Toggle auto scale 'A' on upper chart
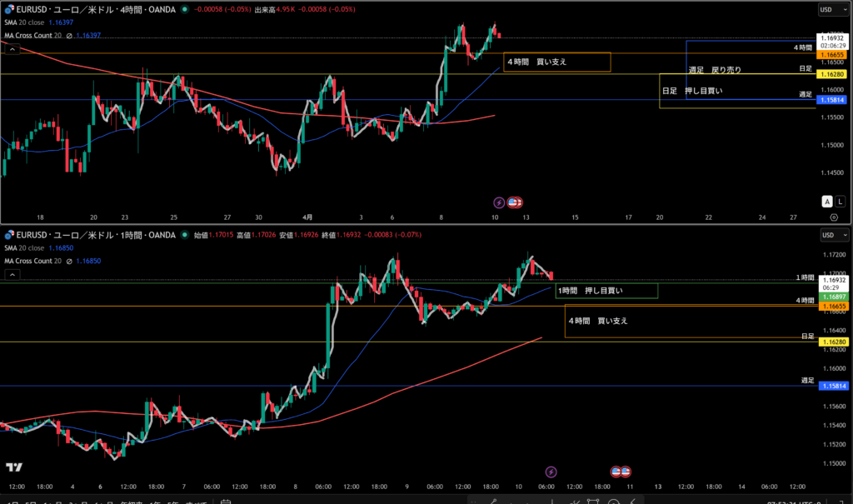The image size is (853, 504). 827,202
